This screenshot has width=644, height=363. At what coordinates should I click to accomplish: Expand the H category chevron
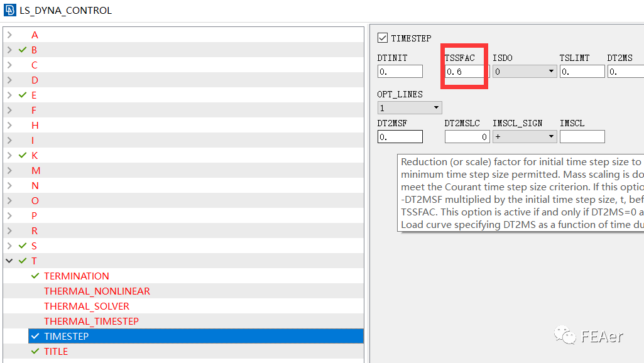(x=9, y=125)
